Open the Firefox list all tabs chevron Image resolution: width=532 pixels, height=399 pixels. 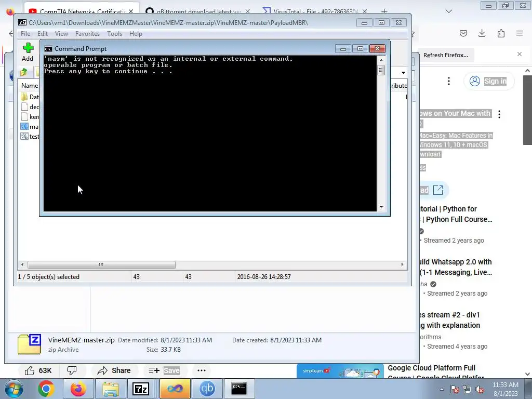(x=448, y=11)
